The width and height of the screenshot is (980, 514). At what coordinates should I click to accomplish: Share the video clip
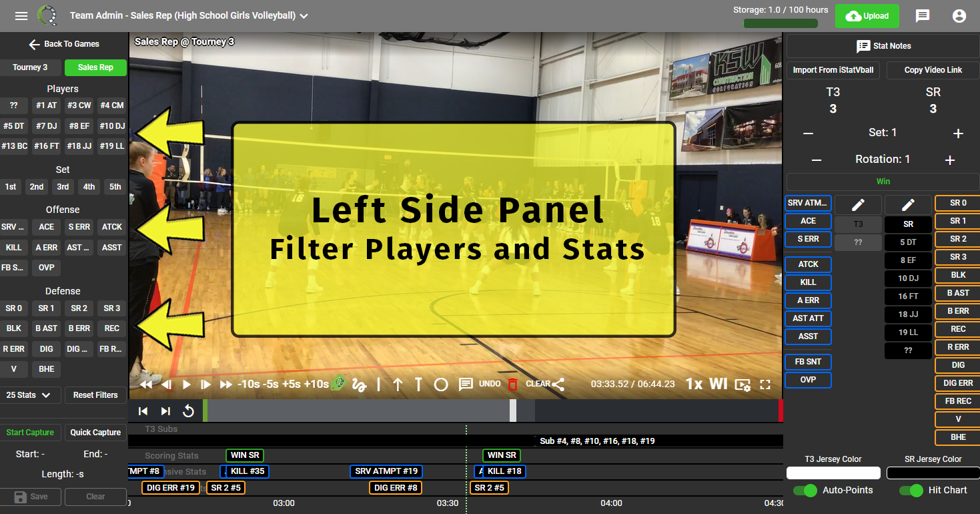(558, 384)
